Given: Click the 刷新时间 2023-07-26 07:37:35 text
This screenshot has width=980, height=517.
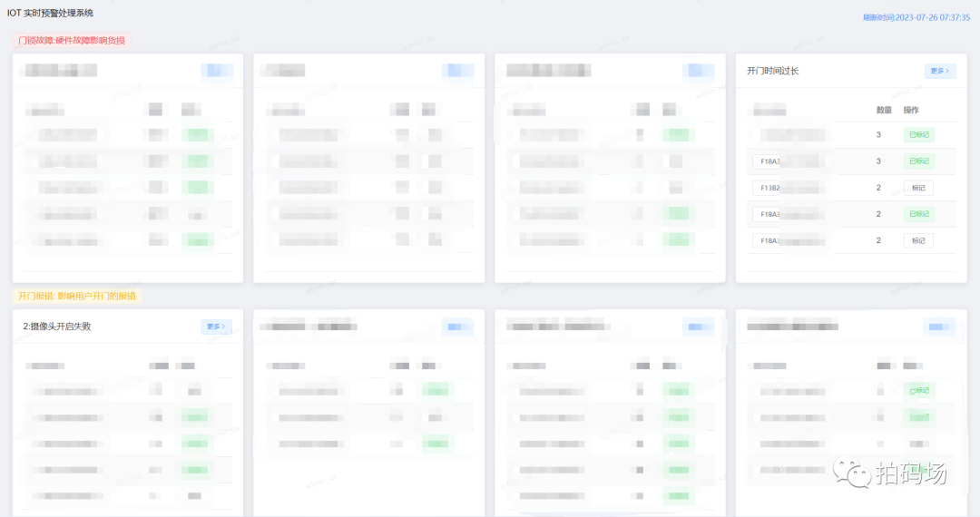Looking at the screenshot, I should point(916,17).
